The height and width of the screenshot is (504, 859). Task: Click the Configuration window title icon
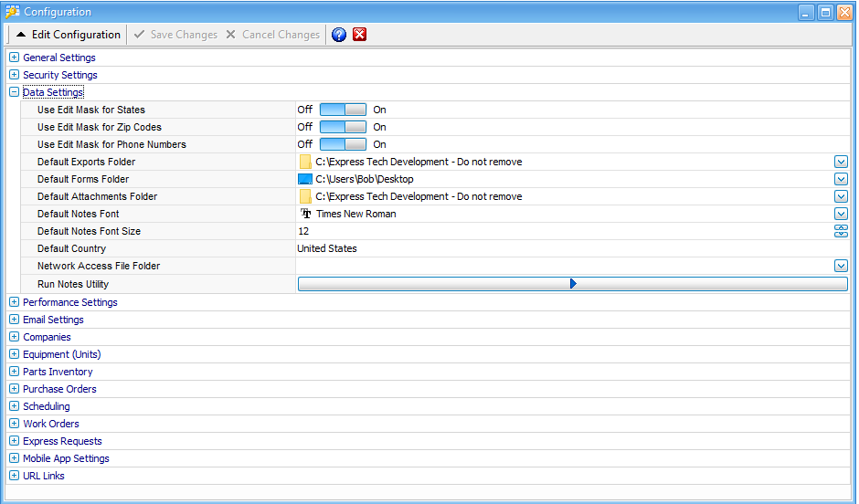coord(12,12)
